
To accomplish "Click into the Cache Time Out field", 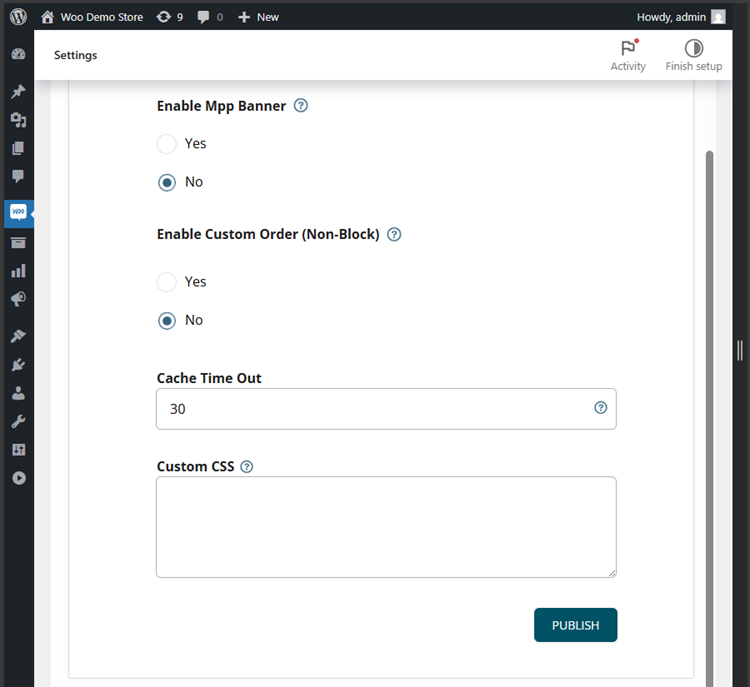I will tap(375, 409).
